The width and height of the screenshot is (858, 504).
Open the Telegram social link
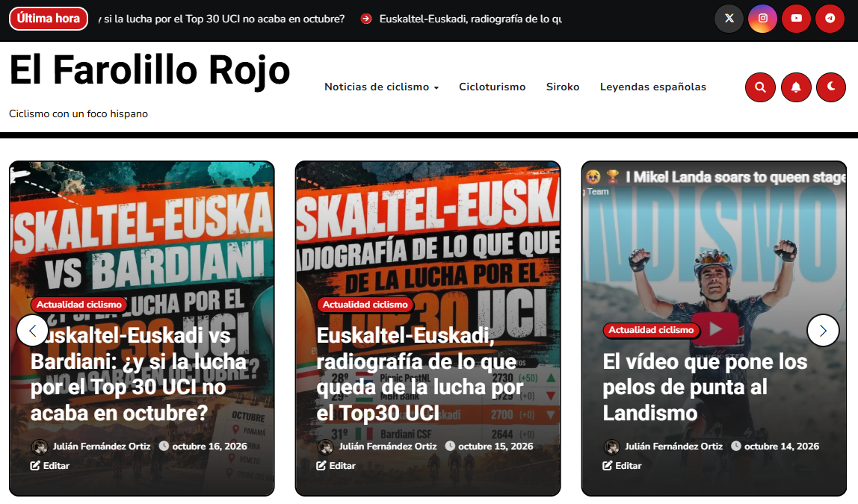click(830, 19)
